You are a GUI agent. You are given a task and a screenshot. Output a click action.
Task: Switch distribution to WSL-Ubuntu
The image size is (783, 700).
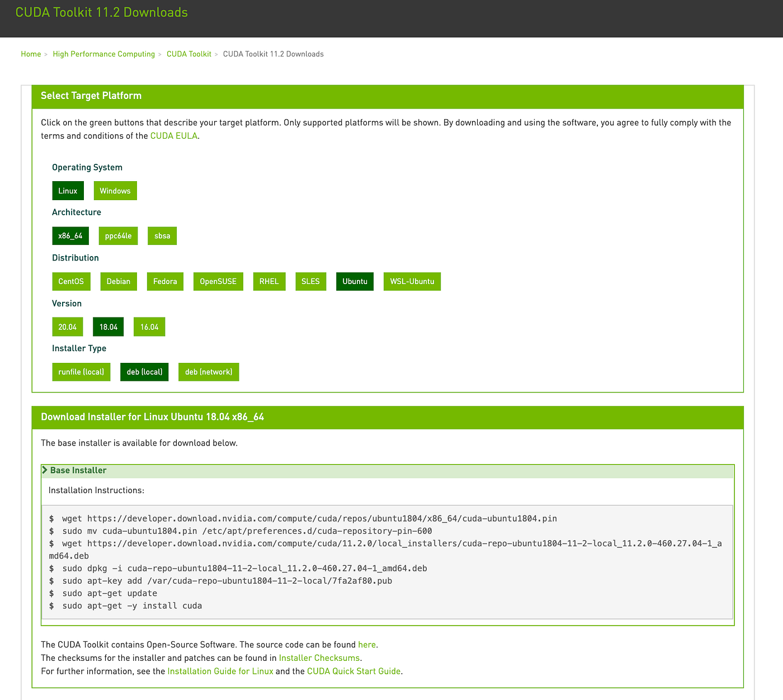point(412,281)
